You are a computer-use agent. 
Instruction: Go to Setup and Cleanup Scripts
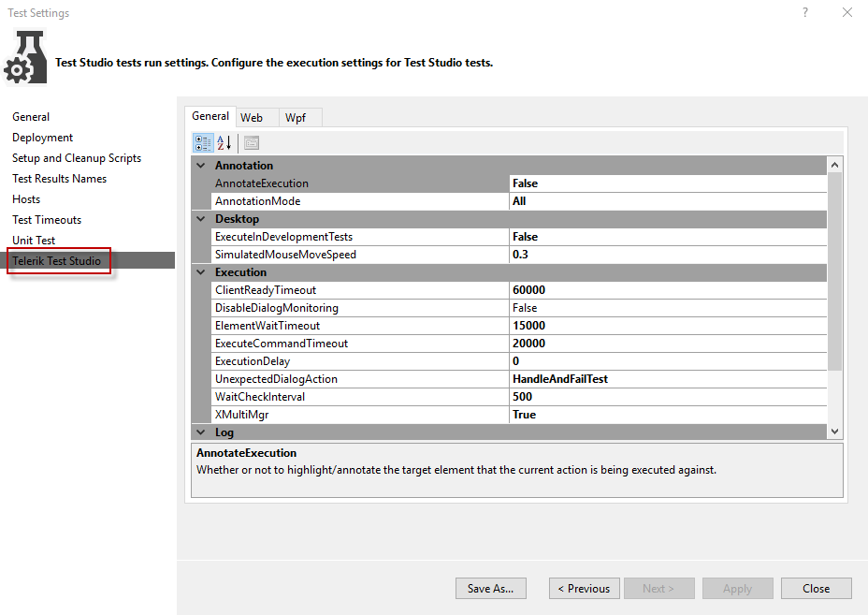[x=77, y=158]
